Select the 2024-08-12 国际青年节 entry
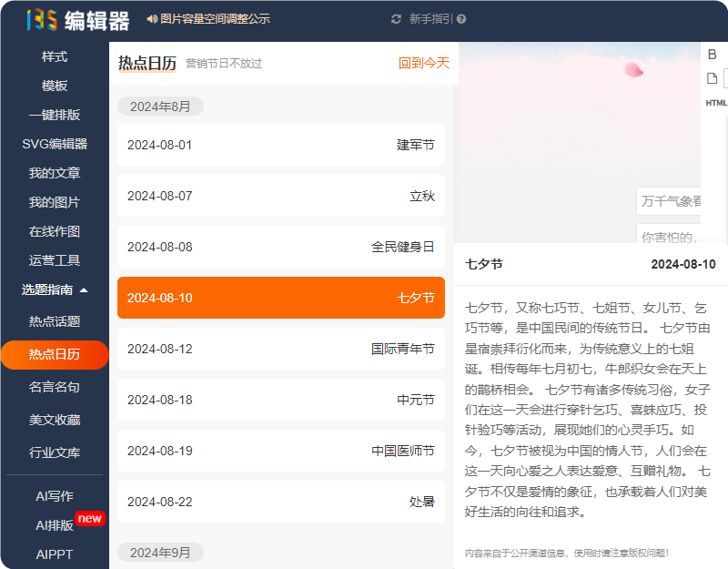Viewport: 728px width, 569px height. click(x=280, y=349)
